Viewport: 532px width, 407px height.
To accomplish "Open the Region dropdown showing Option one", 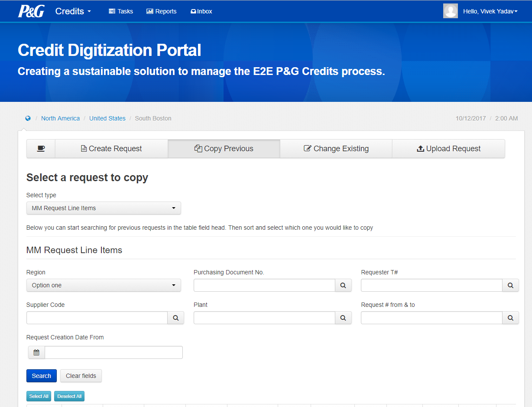I will point(104,285).
